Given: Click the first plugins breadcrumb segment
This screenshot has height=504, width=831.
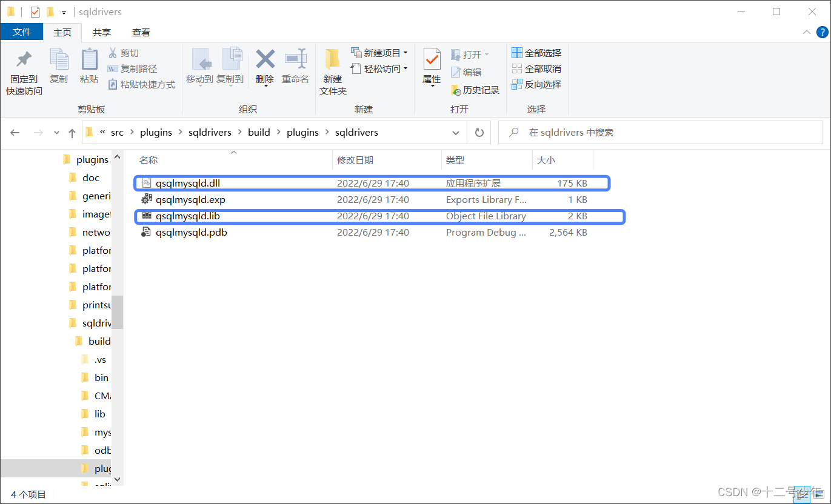Looking at the screenshot, I should [x=156, y=132].
